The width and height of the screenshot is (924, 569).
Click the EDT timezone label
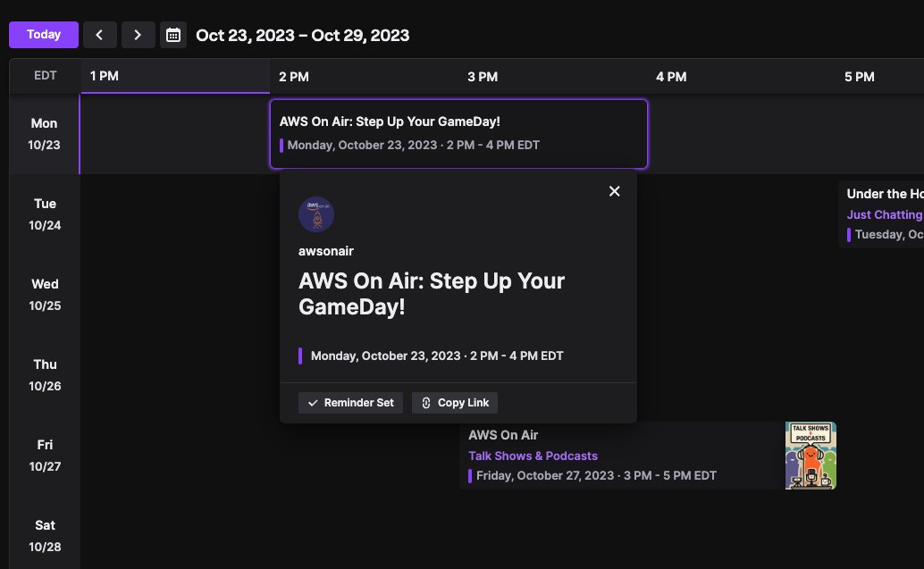pyautogui.click(x=46, y=75)
